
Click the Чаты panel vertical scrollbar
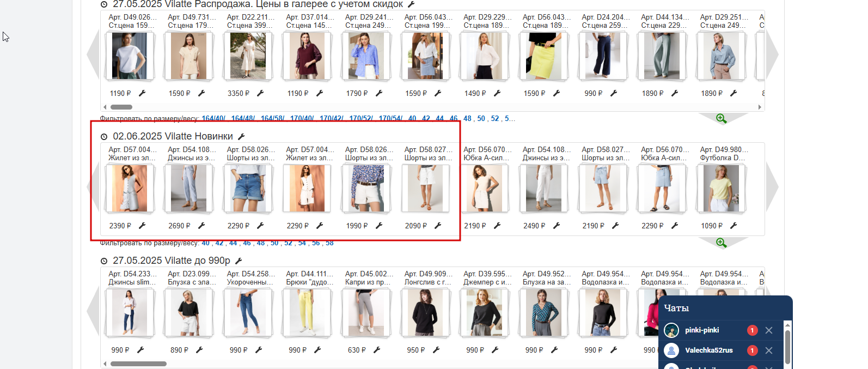(787, 347)
